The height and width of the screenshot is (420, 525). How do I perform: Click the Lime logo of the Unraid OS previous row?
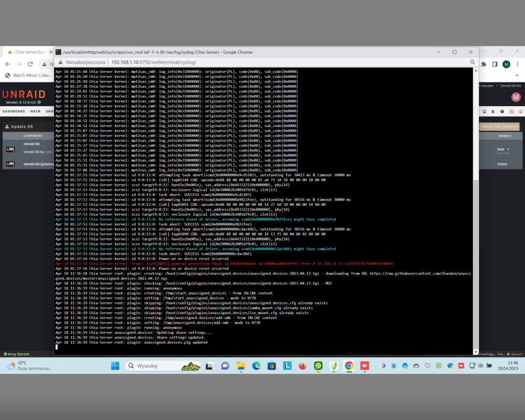click(x=10, y=164)
